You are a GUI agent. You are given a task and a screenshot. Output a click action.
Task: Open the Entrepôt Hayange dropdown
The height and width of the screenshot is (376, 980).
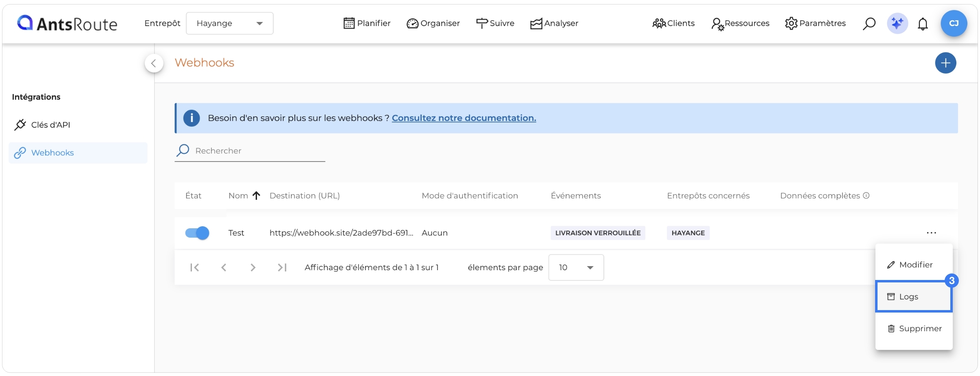[230, 23]
